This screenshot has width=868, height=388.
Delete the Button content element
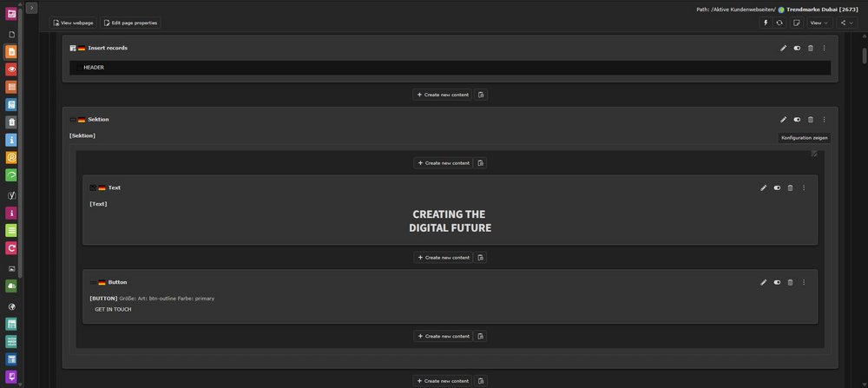pyautogui.click(x=790, y=282)
